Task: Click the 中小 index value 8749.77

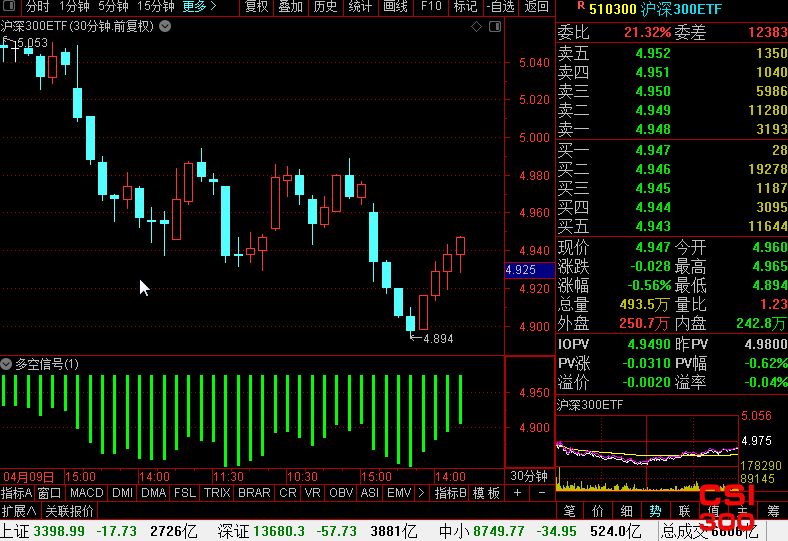Action: [499, 531]
